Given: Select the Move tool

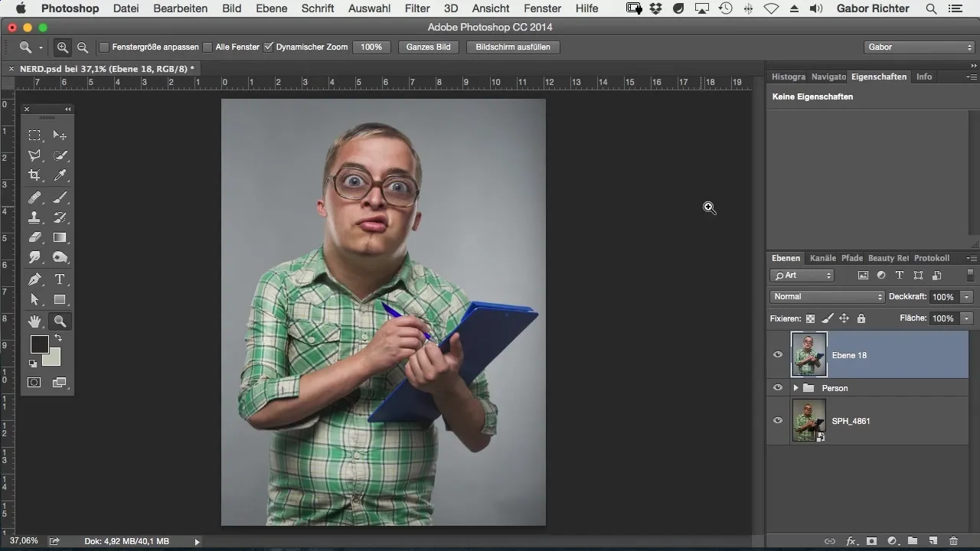Looking at the screenshot, I should 60,135.
